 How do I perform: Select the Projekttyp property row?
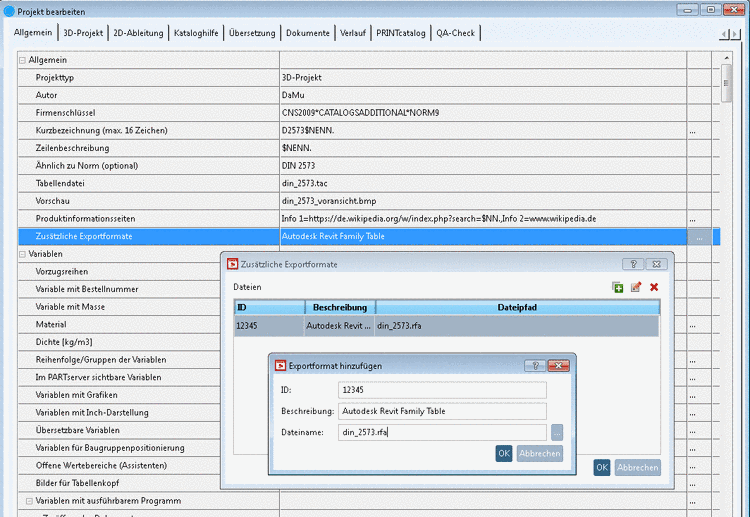tap(369, 77)
